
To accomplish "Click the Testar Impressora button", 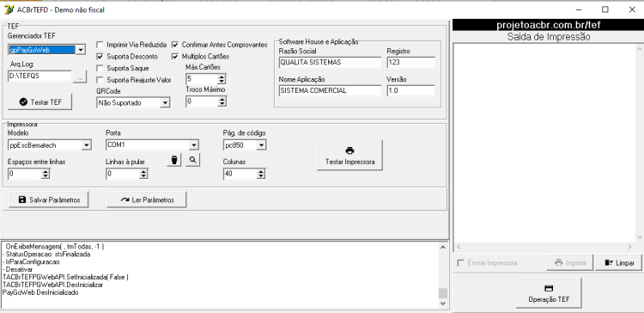I will pyautogui.click(x=350, y=156).
